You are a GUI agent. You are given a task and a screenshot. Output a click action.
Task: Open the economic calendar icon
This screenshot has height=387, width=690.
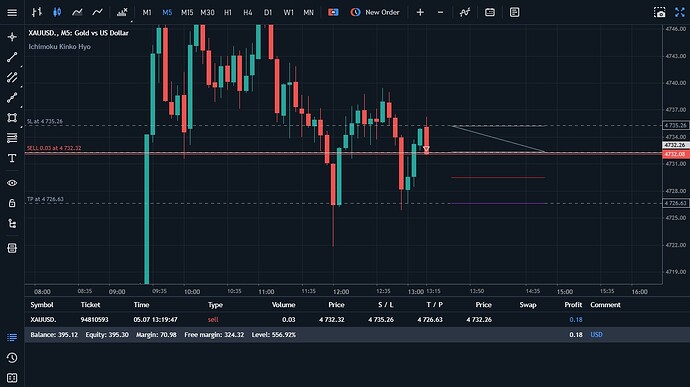490,12
